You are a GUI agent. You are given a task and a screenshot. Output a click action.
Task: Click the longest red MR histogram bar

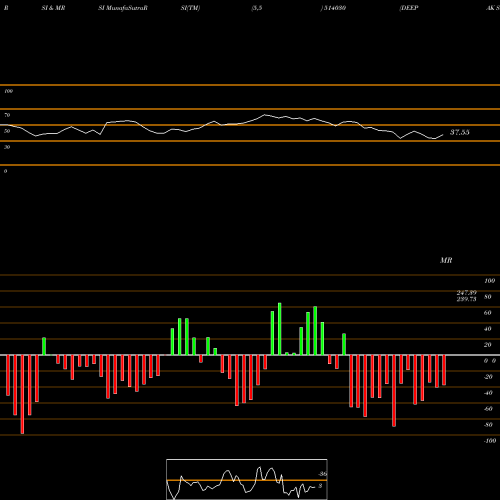point(22,394)
